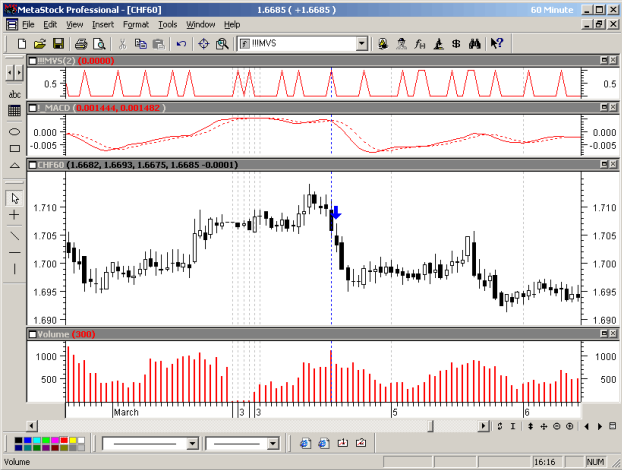The width and height of the screenshot is (622, 470).
Task: Activate the What's This help pointer
Action: (497, 44)
